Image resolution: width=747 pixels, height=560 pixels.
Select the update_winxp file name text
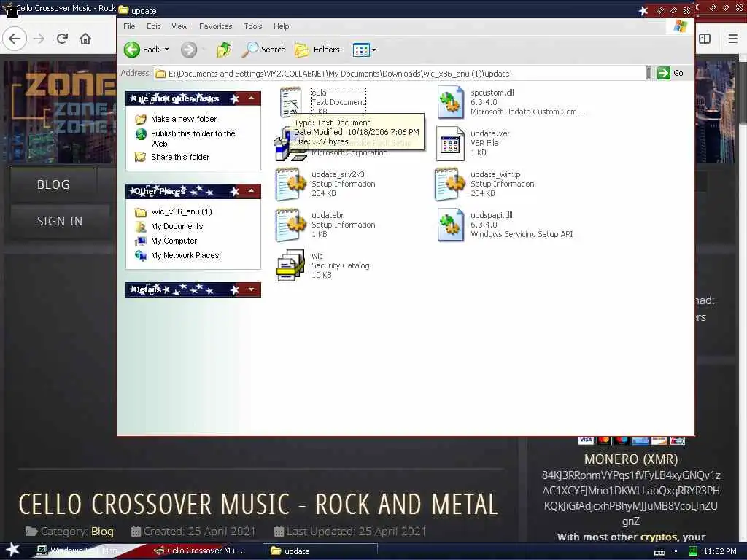tap(495, 174)
